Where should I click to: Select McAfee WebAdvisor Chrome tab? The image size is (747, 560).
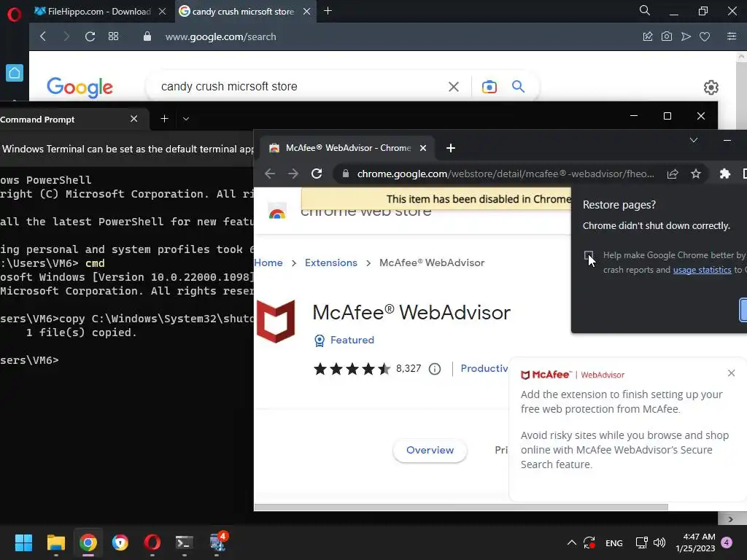point(348,148)
